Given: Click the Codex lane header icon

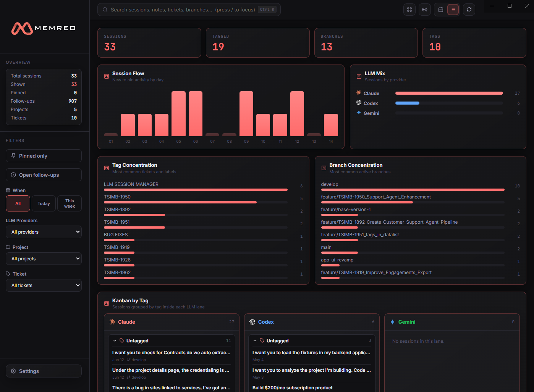Looking at the screenshot, I should tap(252, 322).
